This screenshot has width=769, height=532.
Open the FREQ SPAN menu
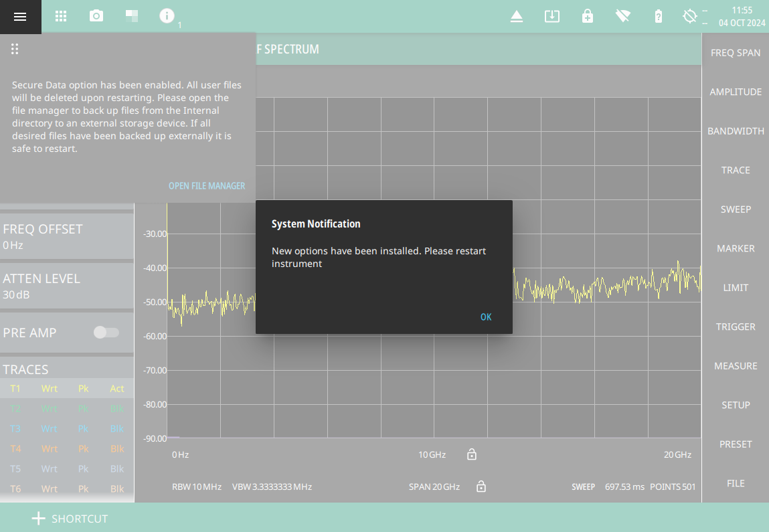tap(735, 53)
